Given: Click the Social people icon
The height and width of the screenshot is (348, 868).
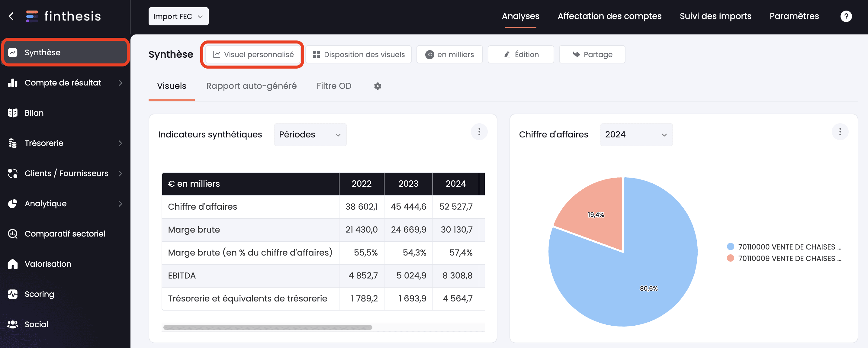Looking at the screenshot, I should pos(13,324).
